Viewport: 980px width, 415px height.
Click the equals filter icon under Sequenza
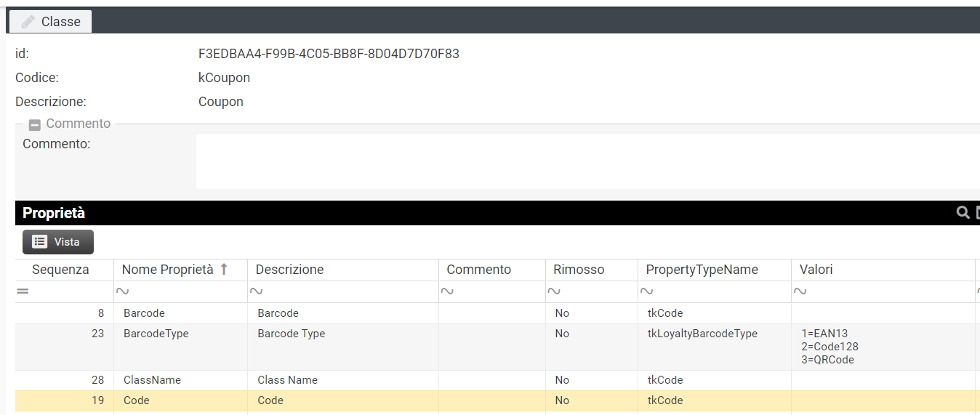click(23, 291)
